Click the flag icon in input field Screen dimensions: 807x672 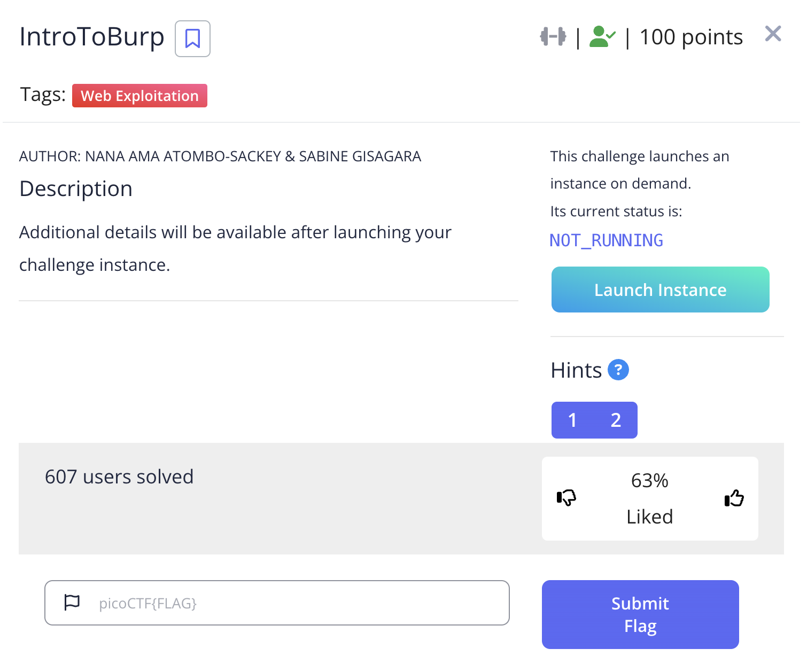[x=72, y=602]
